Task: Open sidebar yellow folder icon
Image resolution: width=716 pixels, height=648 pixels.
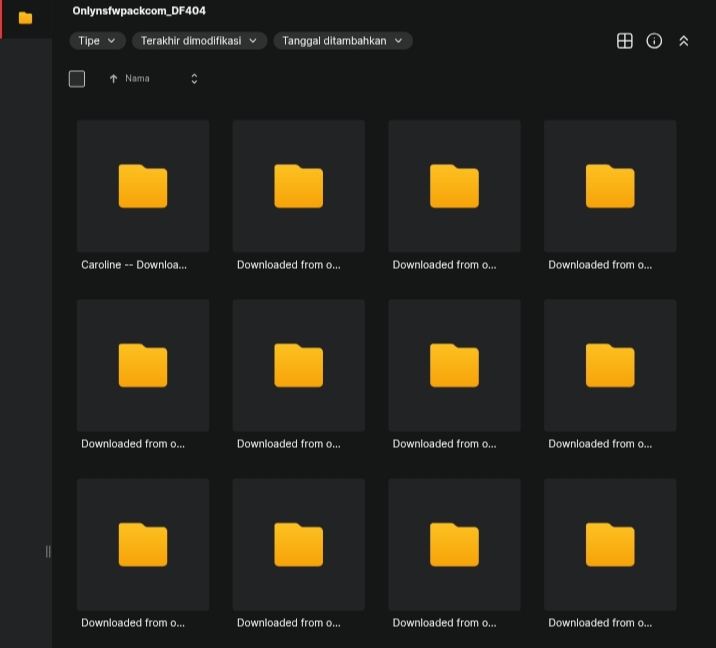Action: pyautogui.click(x=26, y=18)
